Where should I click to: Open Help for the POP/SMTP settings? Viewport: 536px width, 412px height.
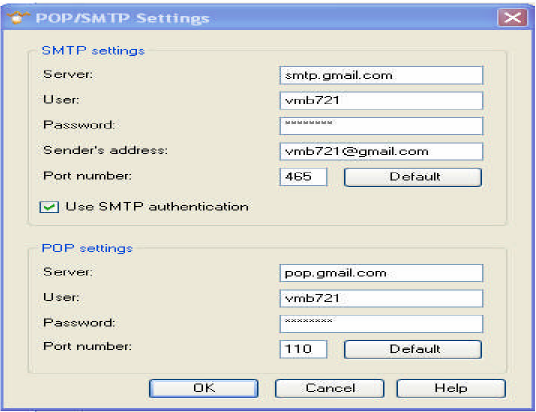[x=451, y=388]
